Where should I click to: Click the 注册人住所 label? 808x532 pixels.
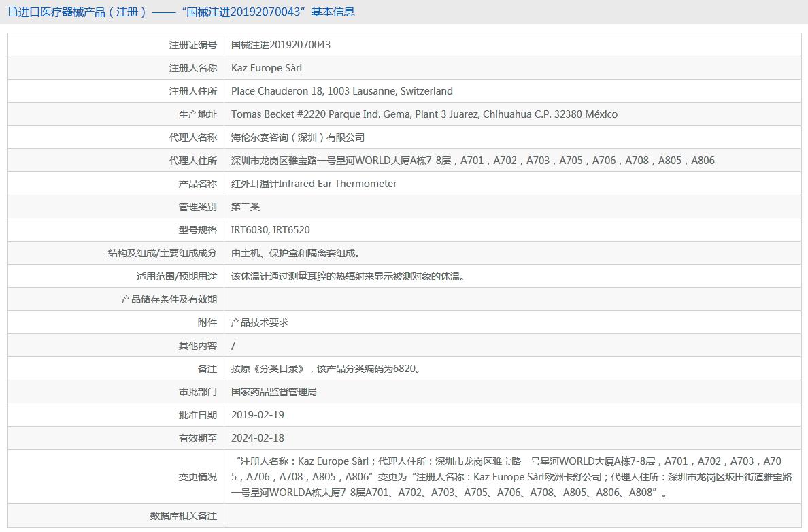pyautogui.click(x=192, y=91)
